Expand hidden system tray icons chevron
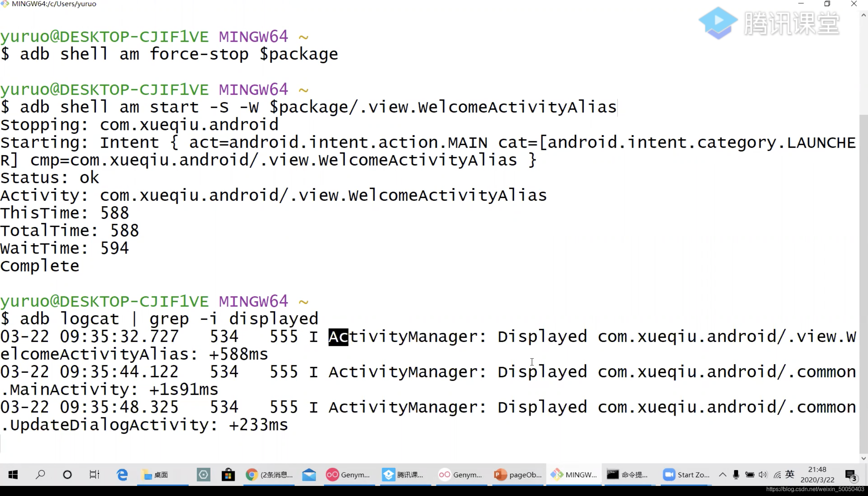Viewport: 868px width, 496px height. pos(723,475)
